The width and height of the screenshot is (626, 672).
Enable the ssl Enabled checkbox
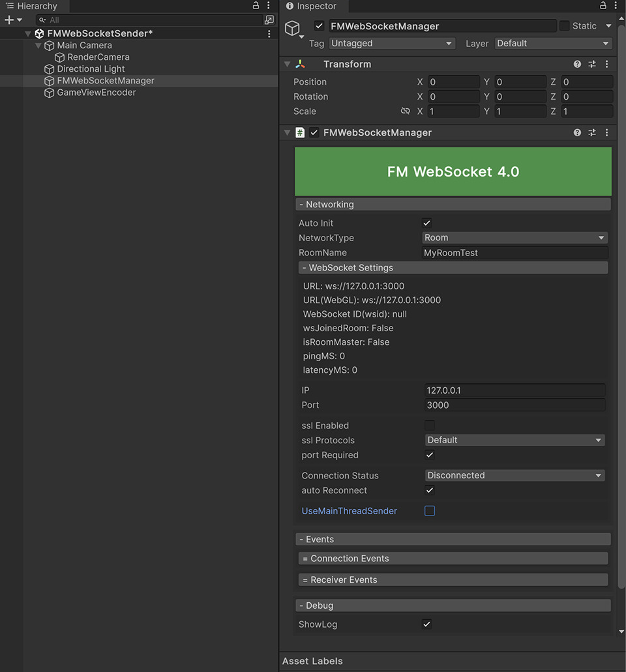click(x=429, y=425)
